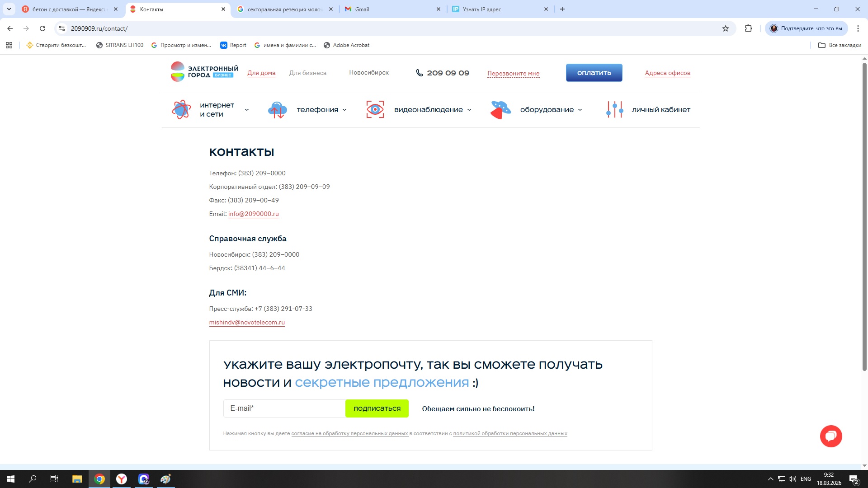Switch to the Gmail tab
The height and width of the screenshot is (488, 868).
(391, 9)
